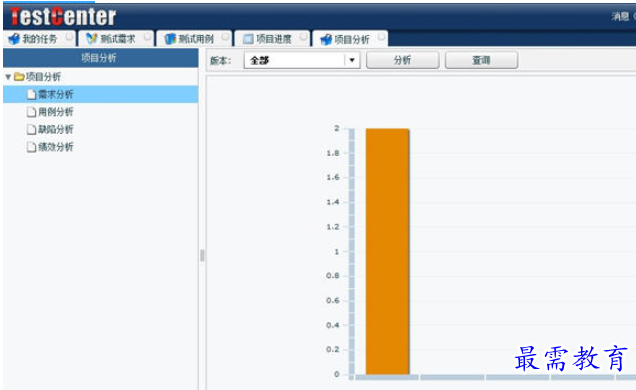Click the 查询 button
Viewport: 636px width, 390px height.
[481, 60]
